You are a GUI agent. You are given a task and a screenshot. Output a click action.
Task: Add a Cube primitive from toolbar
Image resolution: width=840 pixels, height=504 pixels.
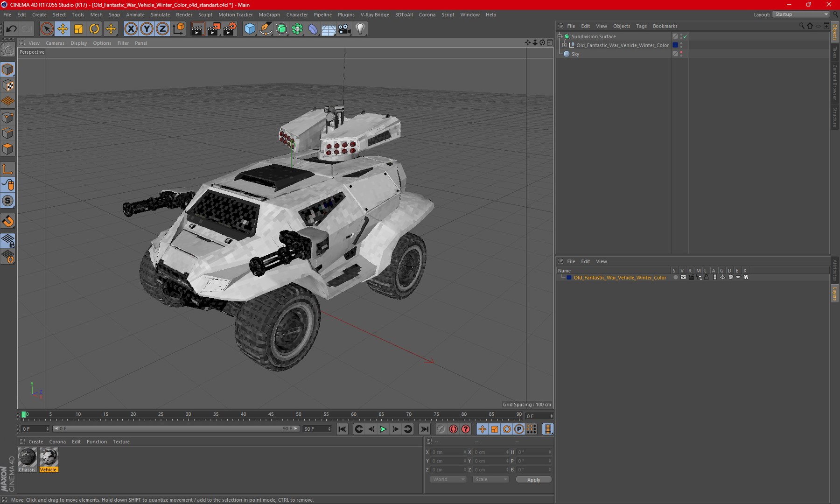pyautogui.click(x=250, y=29)
